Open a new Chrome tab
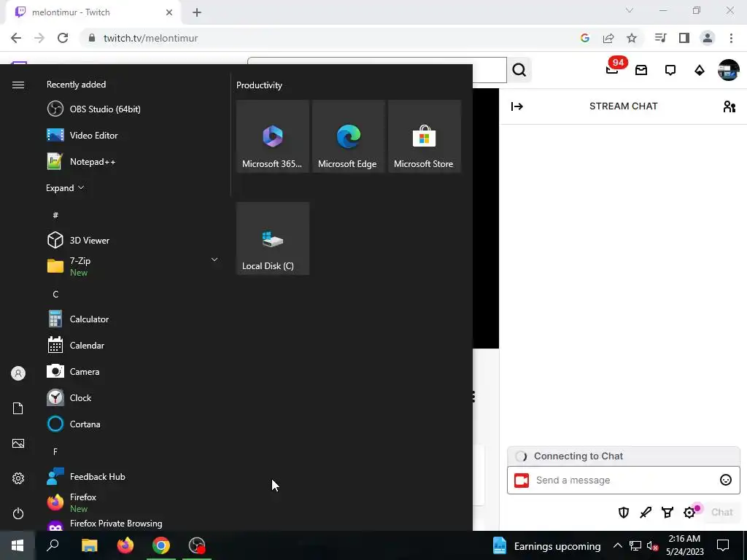This screenshot has height=560, width=747. 197,12
